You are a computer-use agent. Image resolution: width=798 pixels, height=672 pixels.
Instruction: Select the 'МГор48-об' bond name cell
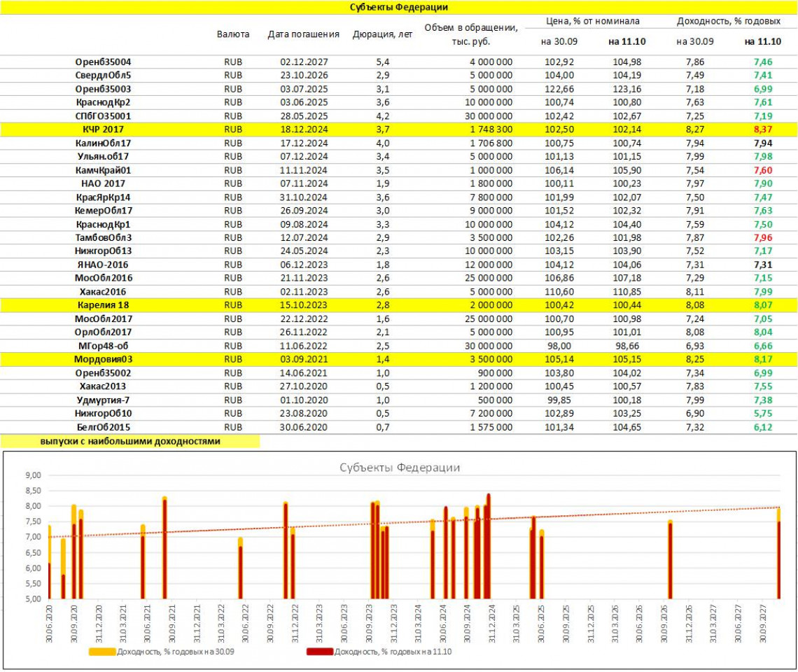click(103, 346)
